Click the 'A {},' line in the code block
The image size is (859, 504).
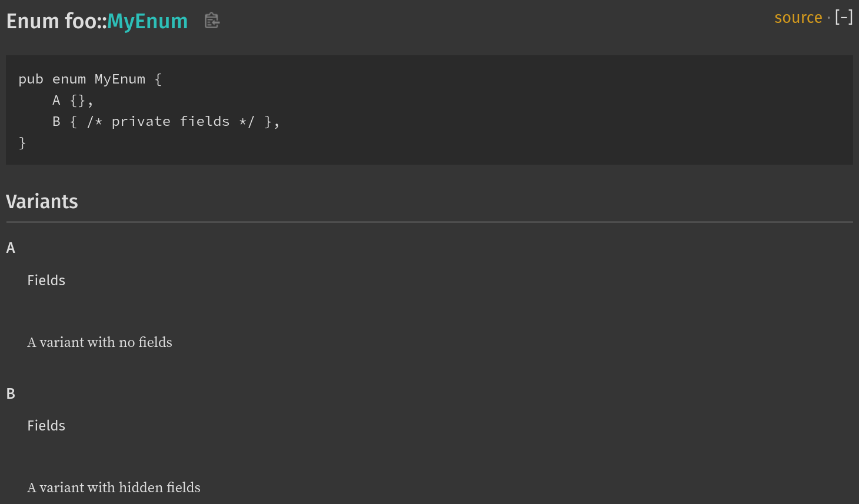pyautogui.click(x=73, y=101)
